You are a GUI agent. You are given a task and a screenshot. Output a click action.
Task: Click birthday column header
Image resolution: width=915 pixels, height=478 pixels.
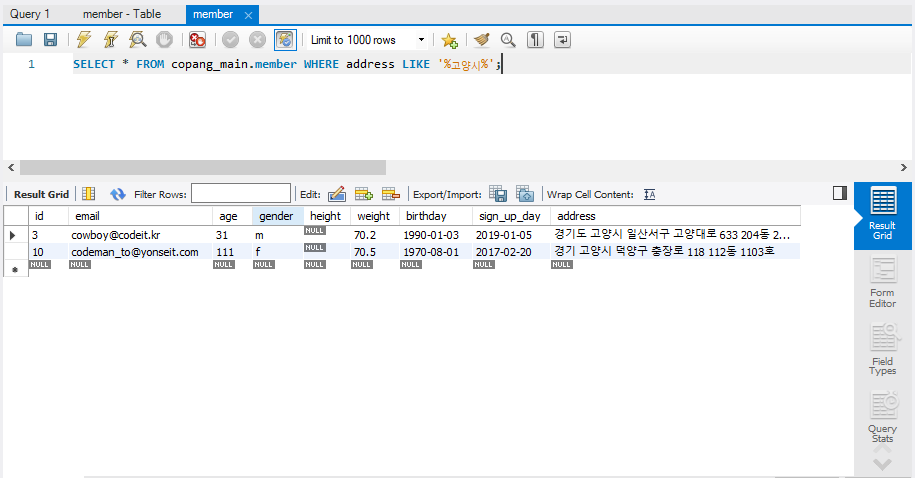tap(436, 216)
